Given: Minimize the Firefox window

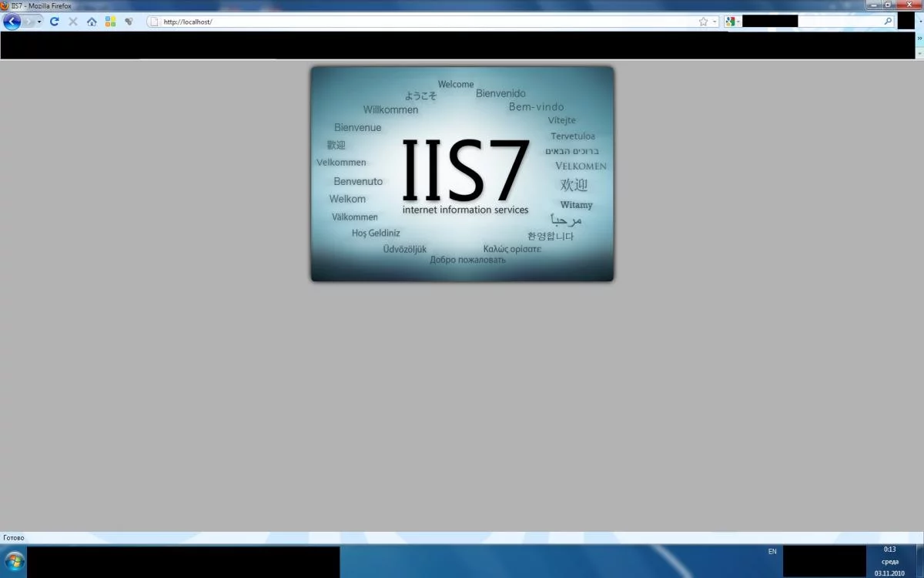Looking at the screenshot, I should (x=875, y=5).
